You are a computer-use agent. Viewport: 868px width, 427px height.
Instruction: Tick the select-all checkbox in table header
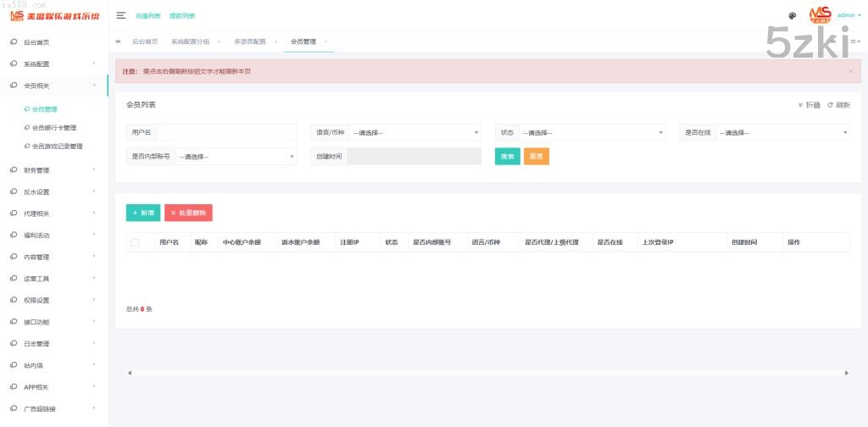pyautogui.click(x=136, y=242)
